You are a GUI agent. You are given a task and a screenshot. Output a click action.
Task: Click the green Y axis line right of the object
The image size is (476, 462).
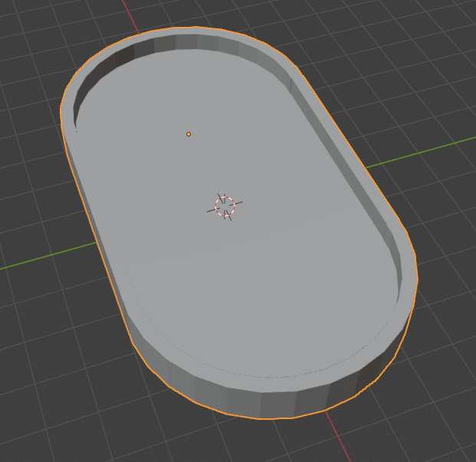[421, 153]
